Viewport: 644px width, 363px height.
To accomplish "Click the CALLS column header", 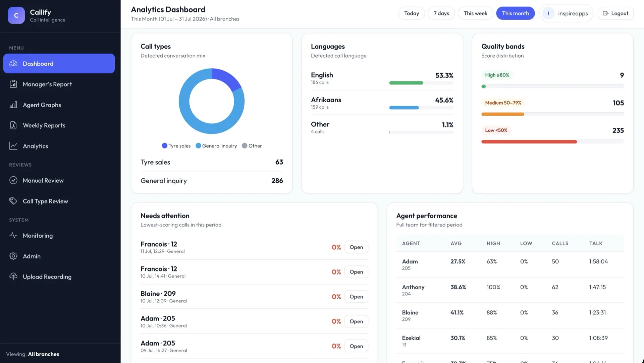I will coord(560,243).
